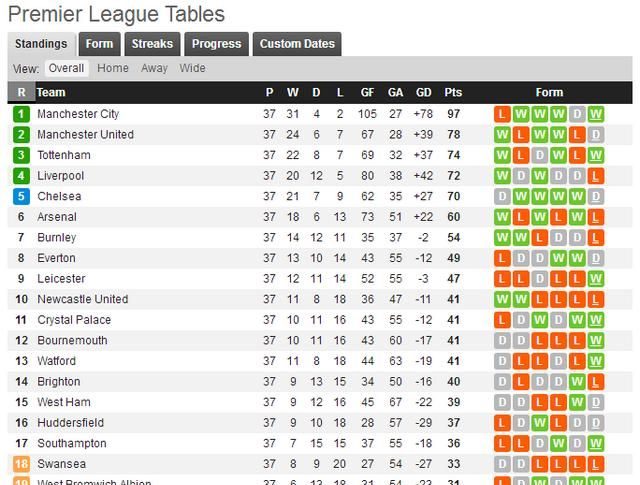Screen dimensions: 640x485
Task: Open the Progress tab
Action: click(216, 44)
